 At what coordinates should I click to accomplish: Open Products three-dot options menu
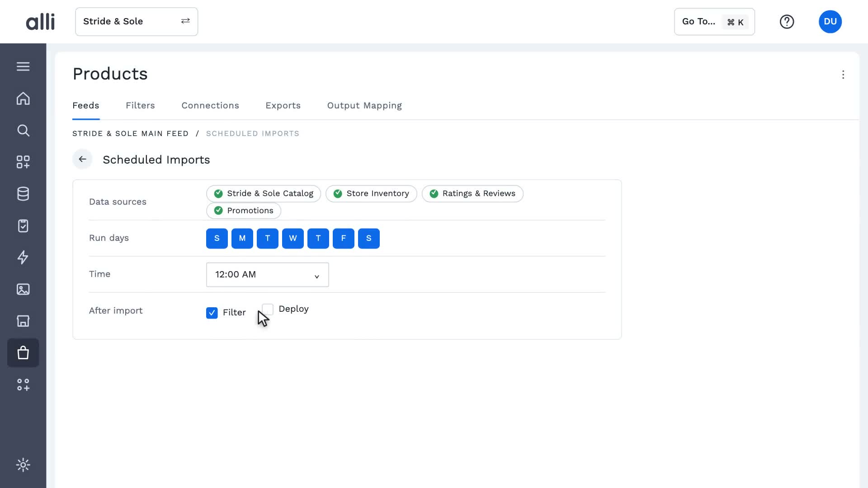(x=843, y=75)
